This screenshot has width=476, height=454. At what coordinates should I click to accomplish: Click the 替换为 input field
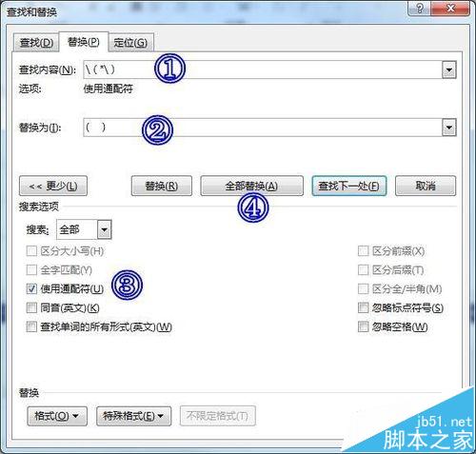click(263, 128)
